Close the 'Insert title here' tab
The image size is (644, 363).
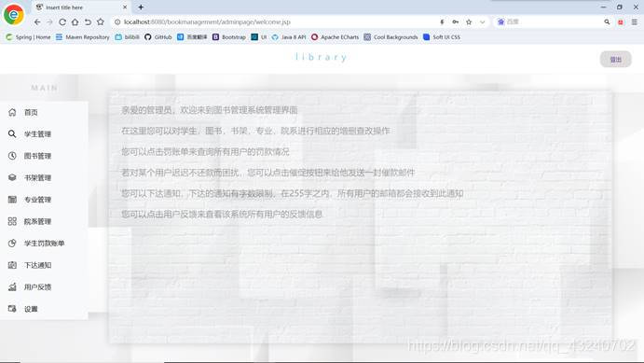click(x=125, y=7)
